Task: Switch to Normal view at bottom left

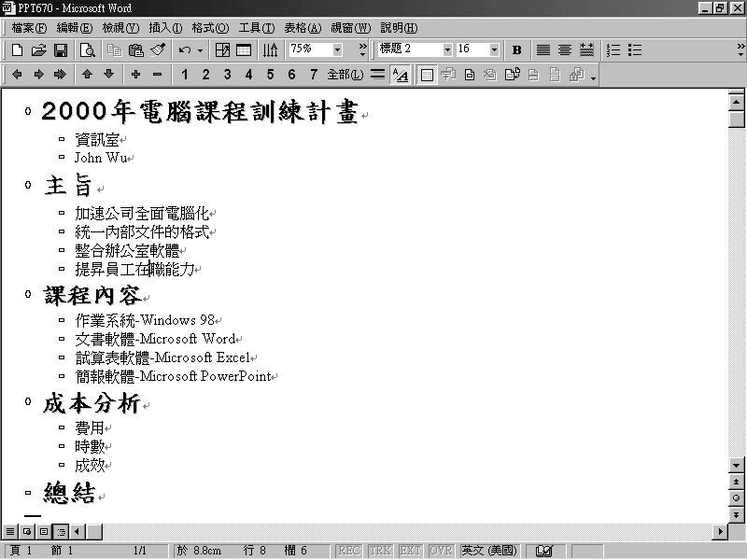Action: click(10, 531)
